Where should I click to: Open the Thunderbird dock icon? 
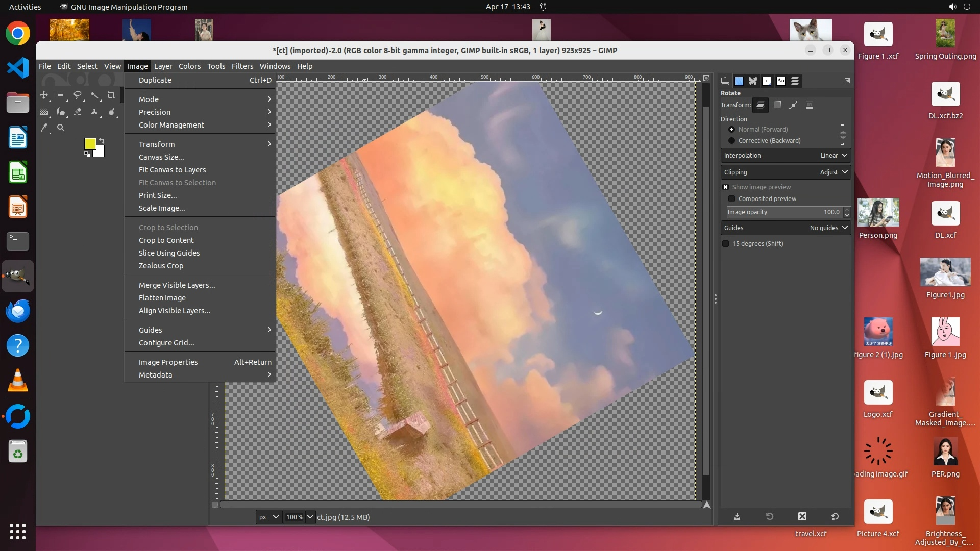coord(18,311)
